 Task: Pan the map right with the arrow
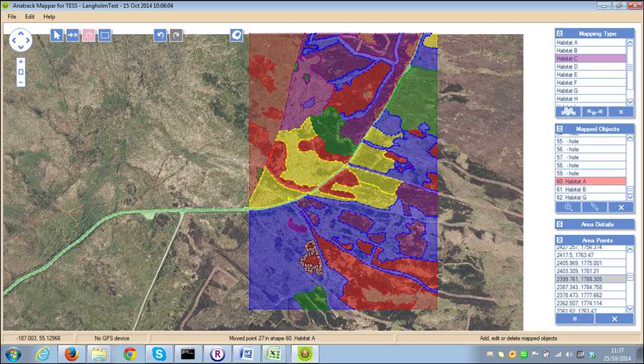pos(28,40)
